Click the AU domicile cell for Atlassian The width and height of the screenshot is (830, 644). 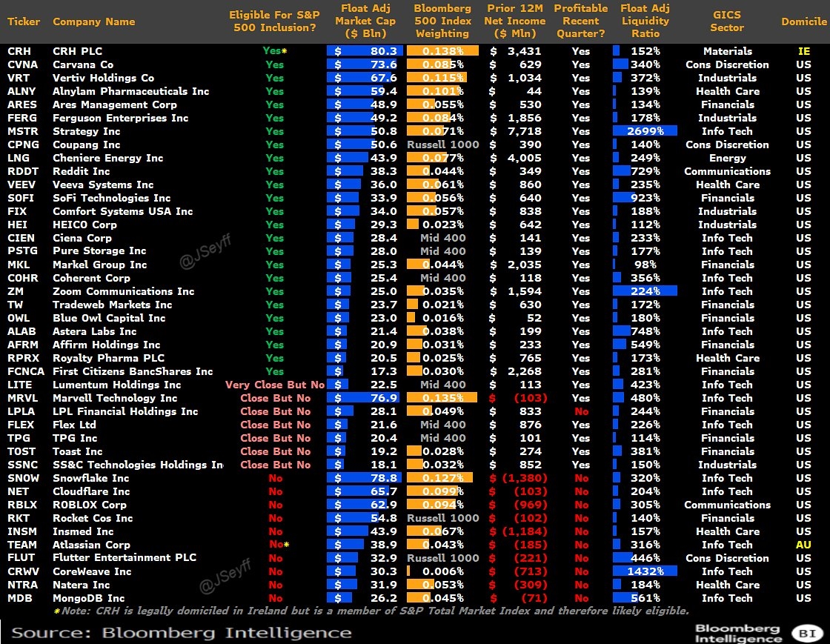(x=803, y=545)
